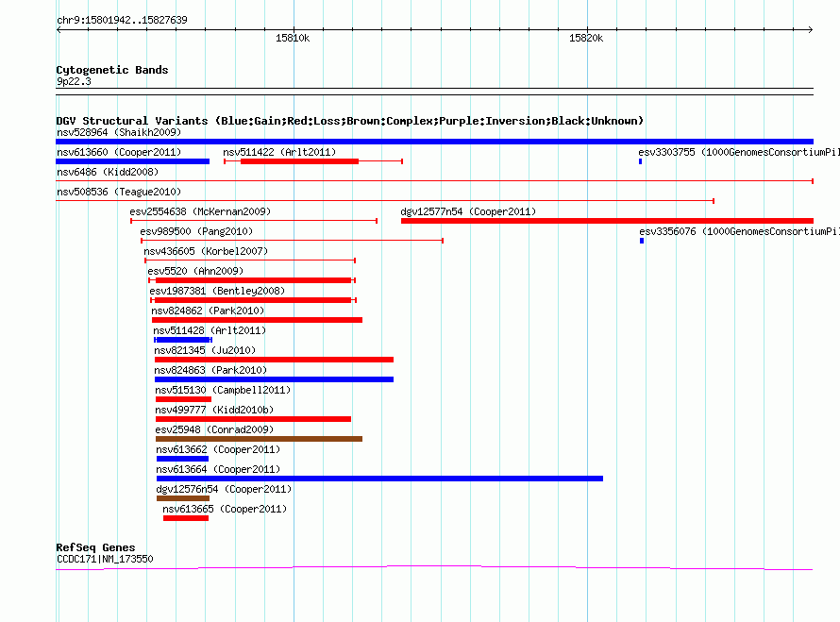Select the nsv613662 blue bar
Viewport: 840px width, 622px height.
point(183,459)
